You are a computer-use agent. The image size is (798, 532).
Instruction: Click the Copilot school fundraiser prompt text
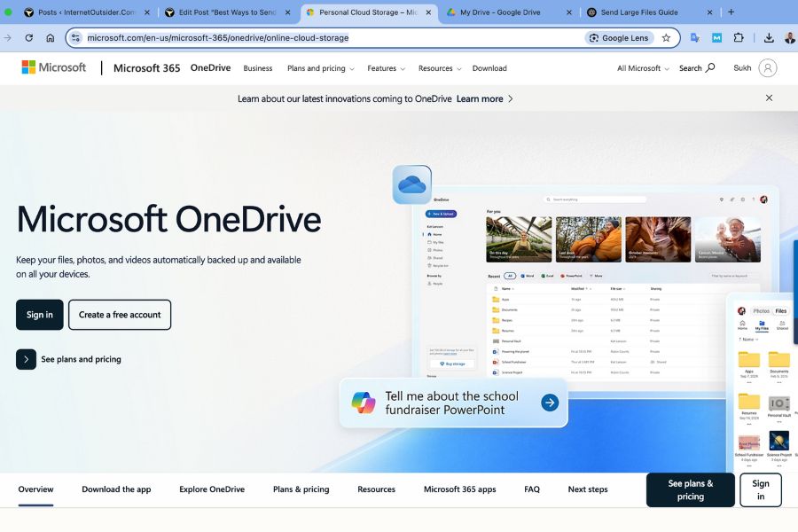point(451,403)
